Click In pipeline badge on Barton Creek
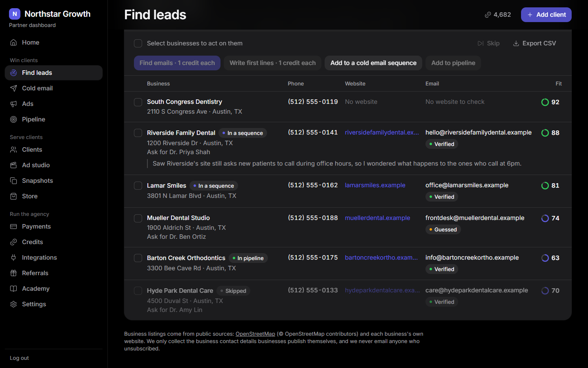588x368 pixels. click(x=248, y=258)
